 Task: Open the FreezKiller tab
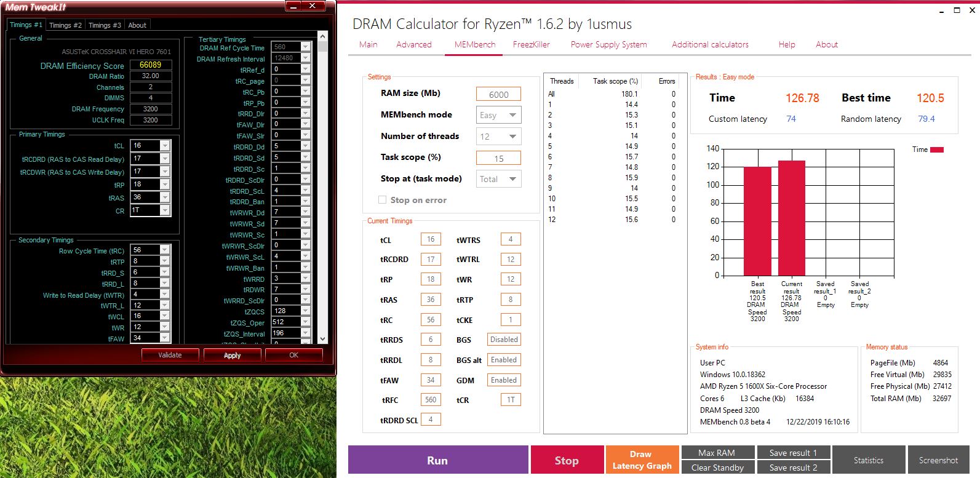[x=532, y=44]
